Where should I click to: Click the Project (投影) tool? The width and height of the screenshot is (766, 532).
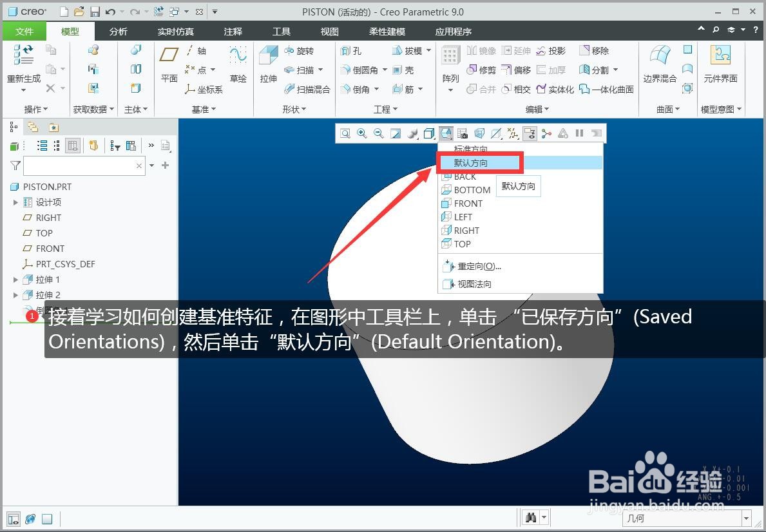551,51
